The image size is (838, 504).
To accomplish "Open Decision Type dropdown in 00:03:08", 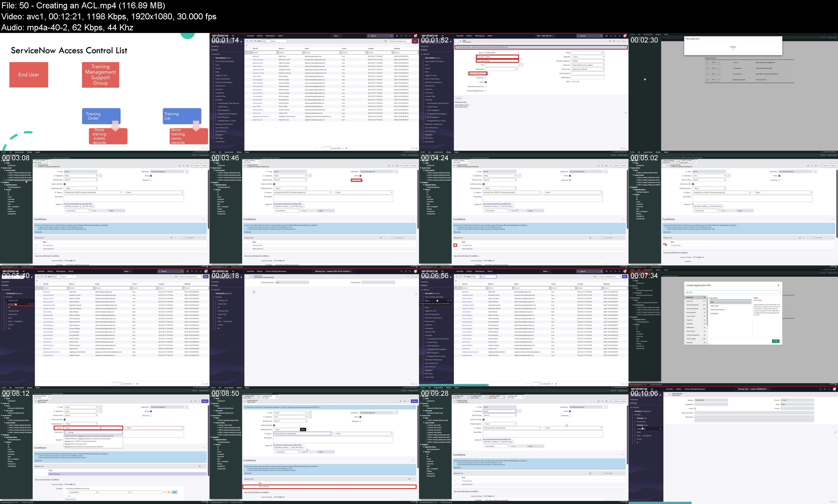I will 81,180.
